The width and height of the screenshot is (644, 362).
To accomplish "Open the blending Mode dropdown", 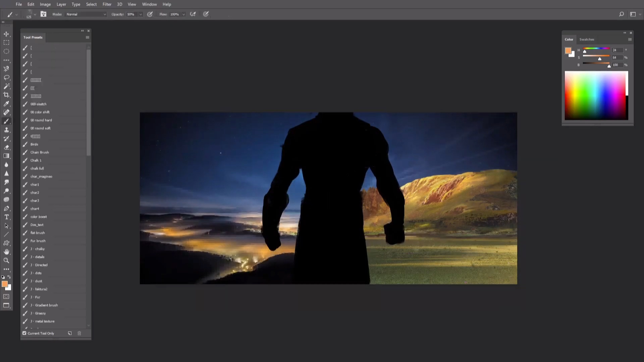I will [86, 14].
